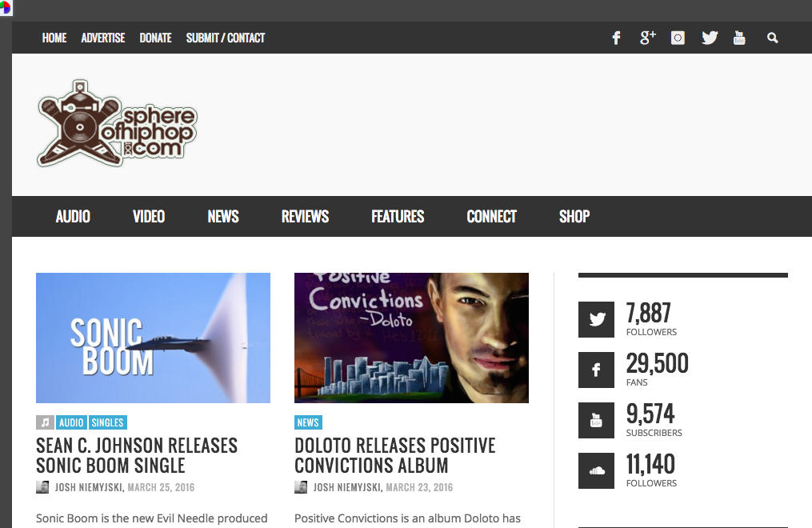
Task: Open the YouTube icon in the top bar
Action: click(739, 38)
